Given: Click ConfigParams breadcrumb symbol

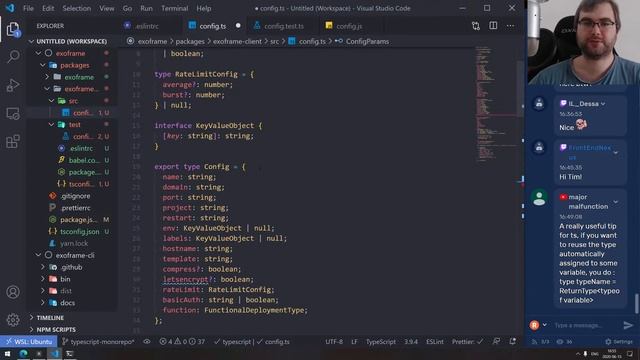Looking at the screenshot, I should point(367,41).
